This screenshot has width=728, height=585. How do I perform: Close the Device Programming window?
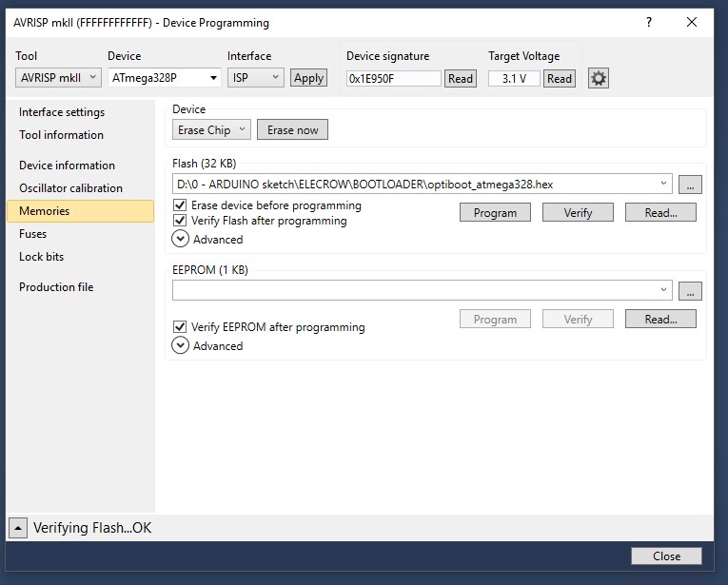point(691,22)
